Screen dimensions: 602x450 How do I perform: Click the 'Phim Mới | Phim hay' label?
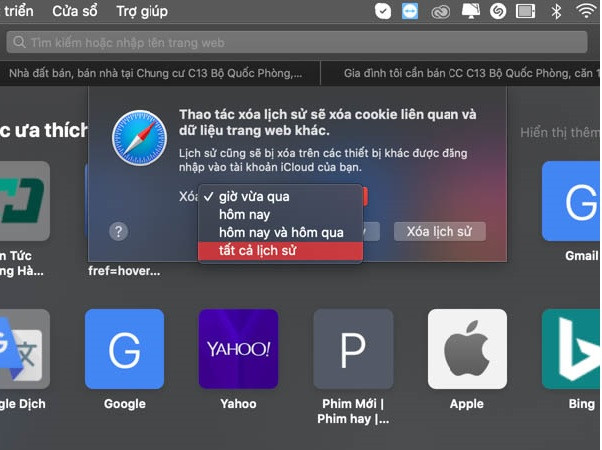353,411
